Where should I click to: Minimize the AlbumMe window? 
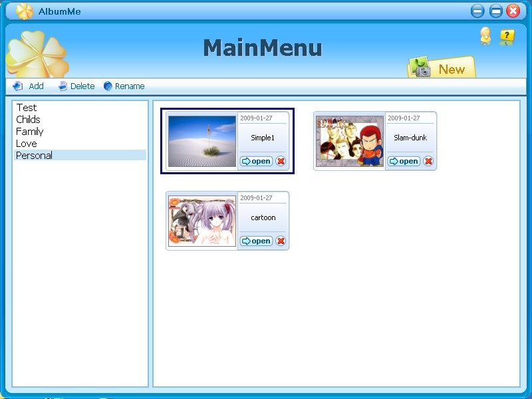tap(477, 11)
